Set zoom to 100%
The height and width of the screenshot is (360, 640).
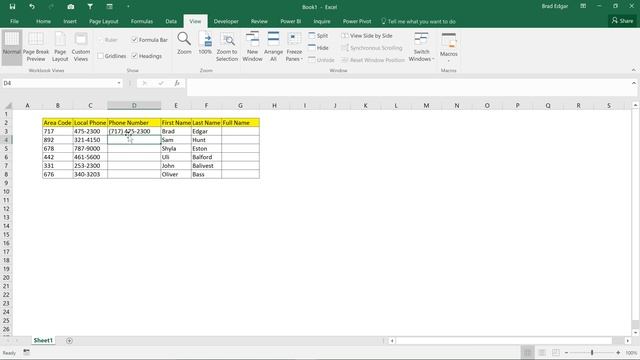(205, 44)
